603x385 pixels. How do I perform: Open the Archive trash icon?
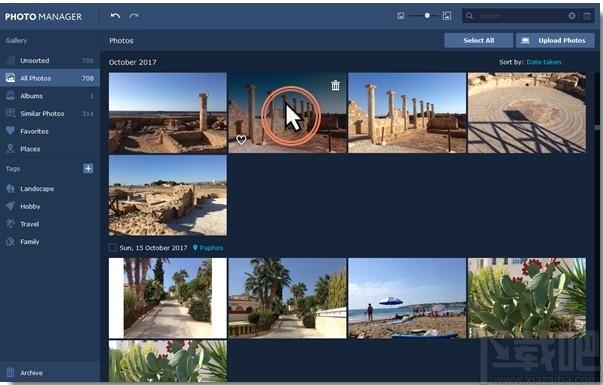10,372
